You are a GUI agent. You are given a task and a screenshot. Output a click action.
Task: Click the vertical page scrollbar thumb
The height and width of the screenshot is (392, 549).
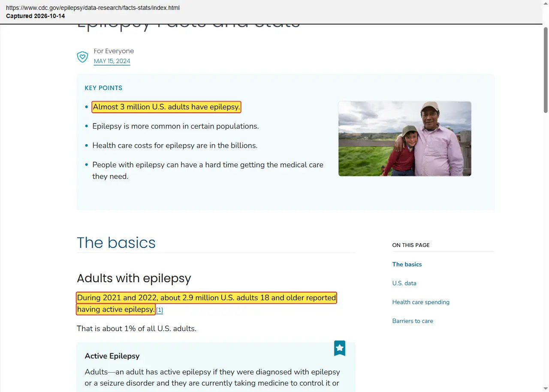[546, 69]
